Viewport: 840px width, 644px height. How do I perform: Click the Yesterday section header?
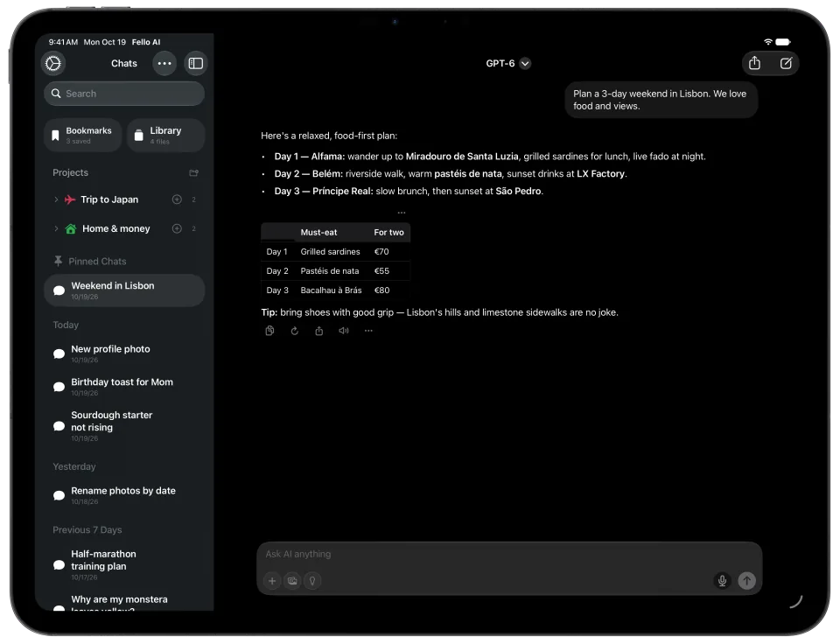pyautogui.click(x=73, y=466)
